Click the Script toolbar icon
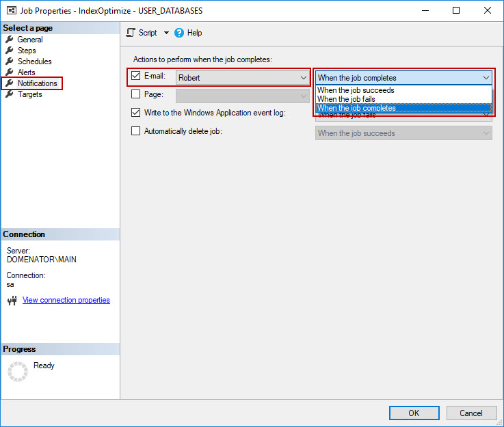 131,33
